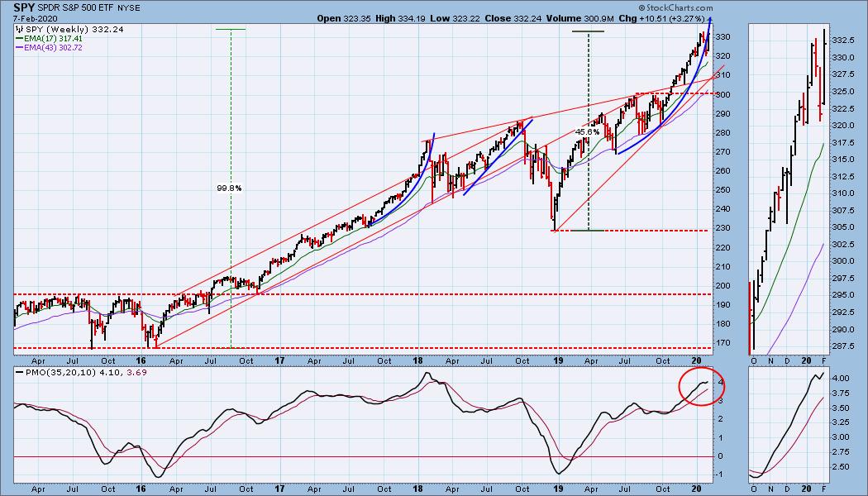Click the 300 price axis label

[x=722, y=95]
